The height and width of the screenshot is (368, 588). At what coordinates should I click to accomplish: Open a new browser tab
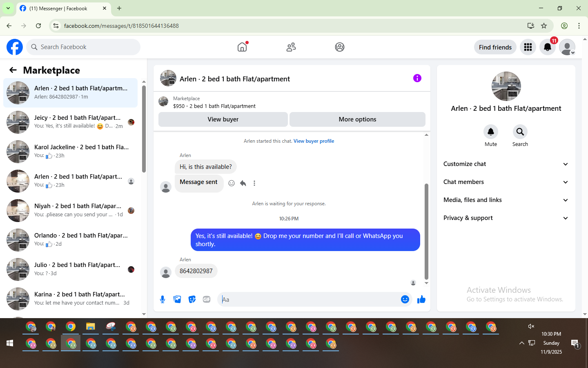pyautogui.click(x=119, y=8)
